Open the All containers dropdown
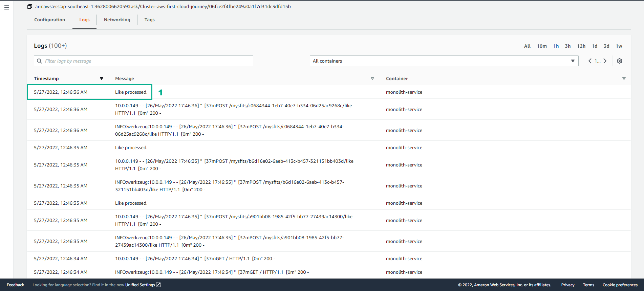This screenshot has width=644, height=291. coord(444,61)
